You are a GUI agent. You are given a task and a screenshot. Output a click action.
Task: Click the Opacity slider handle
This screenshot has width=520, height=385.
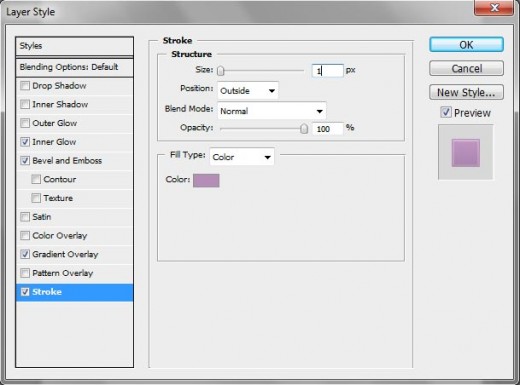point(304,129)
